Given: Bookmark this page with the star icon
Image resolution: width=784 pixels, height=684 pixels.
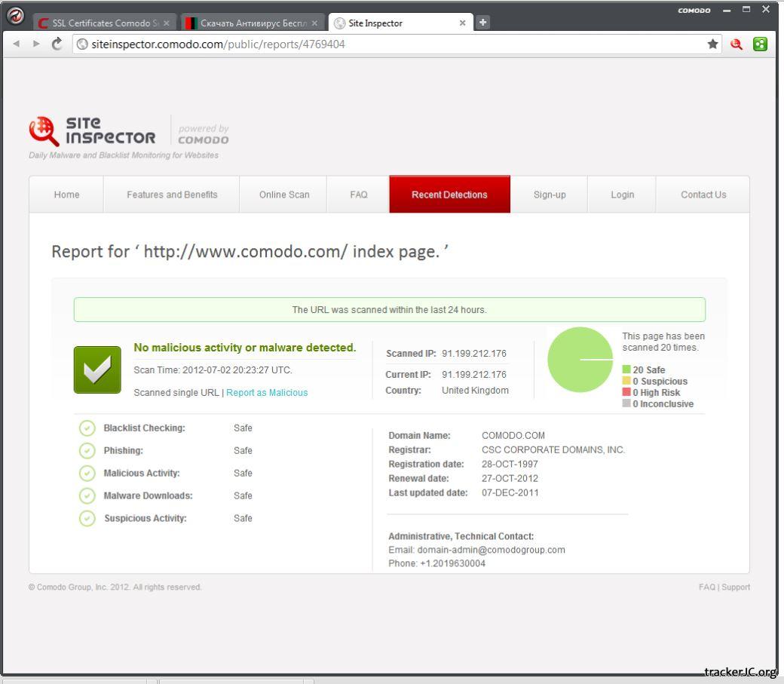Looking at the screenshot, I should [712, 44].
